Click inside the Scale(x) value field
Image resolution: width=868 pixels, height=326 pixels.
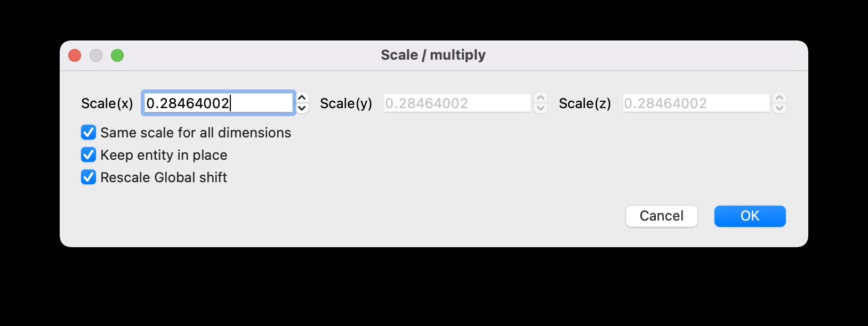coord(218,102)
